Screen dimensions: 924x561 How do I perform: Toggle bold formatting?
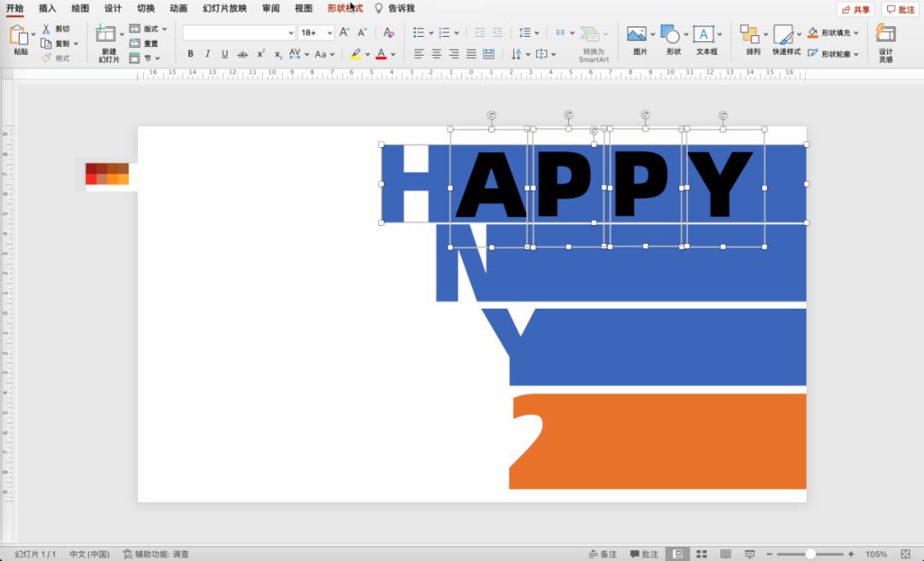tap(190, 54)
